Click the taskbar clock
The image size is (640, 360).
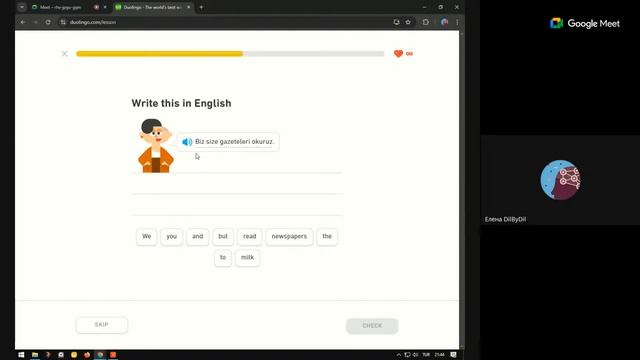[x=439, y=355]
